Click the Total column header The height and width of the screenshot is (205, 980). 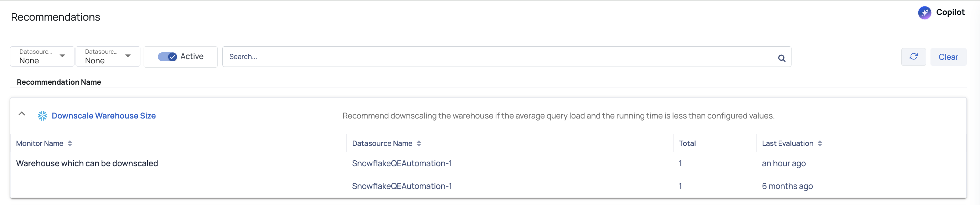tap(687, 143)
